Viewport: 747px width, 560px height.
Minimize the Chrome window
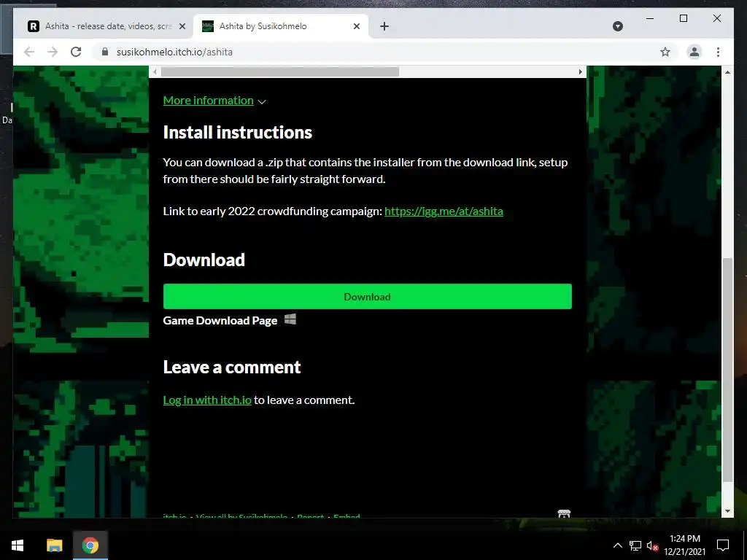[650, 18]
